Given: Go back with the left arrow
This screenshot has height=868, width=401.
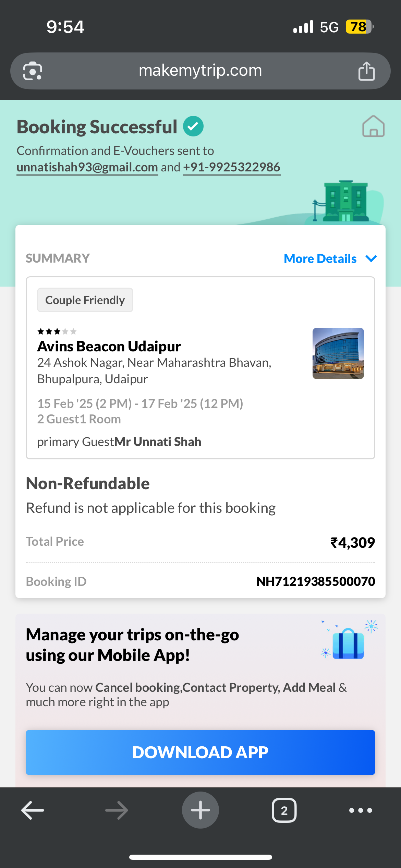Looking at the screenshot, I should tap(33, 810).
